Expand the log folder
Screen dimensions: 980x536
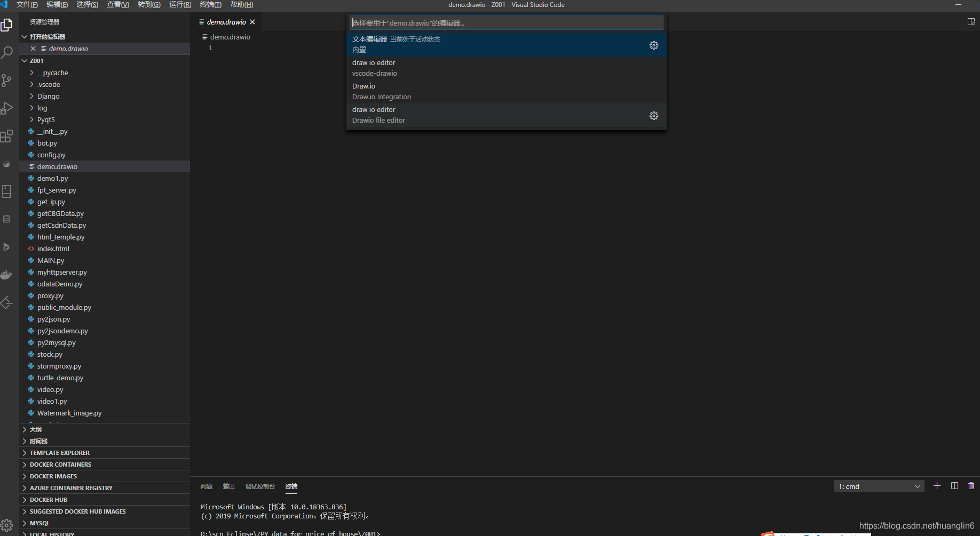coord(105,108)
